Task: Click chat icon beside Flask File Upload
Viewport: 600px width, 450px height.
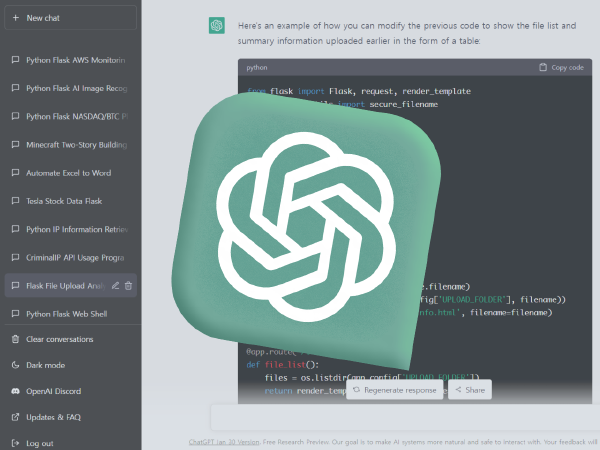Action: point(15,285)
